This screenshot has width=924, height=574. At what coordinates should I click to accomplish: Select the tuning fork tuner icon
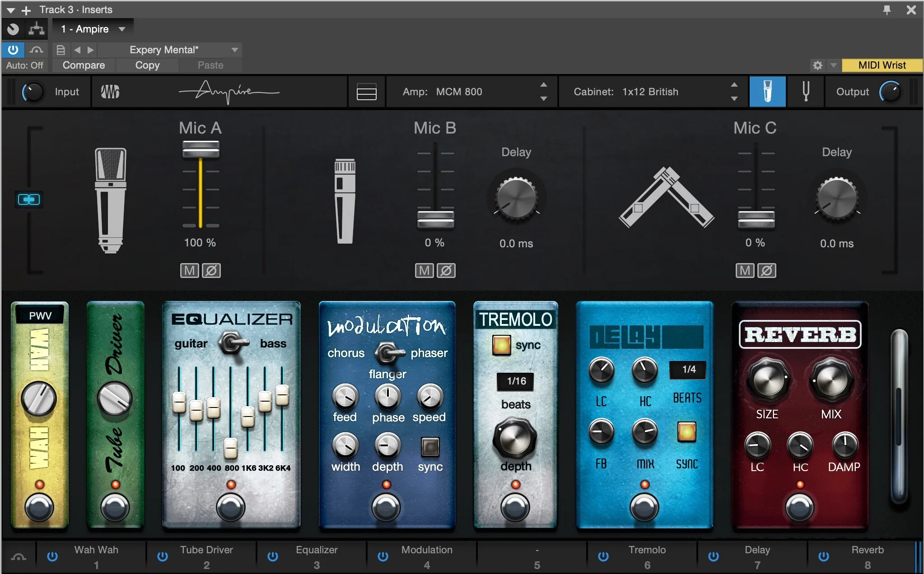coord(805,92)
